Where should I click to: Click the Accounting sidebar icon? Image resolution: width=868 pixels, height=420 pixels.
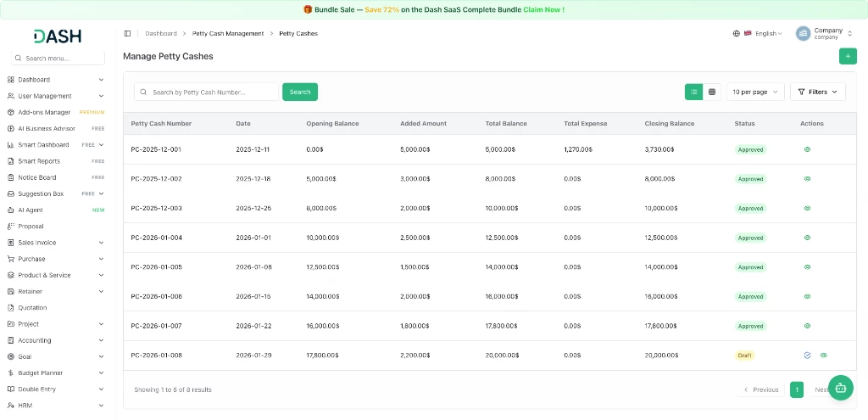(10, 340)
